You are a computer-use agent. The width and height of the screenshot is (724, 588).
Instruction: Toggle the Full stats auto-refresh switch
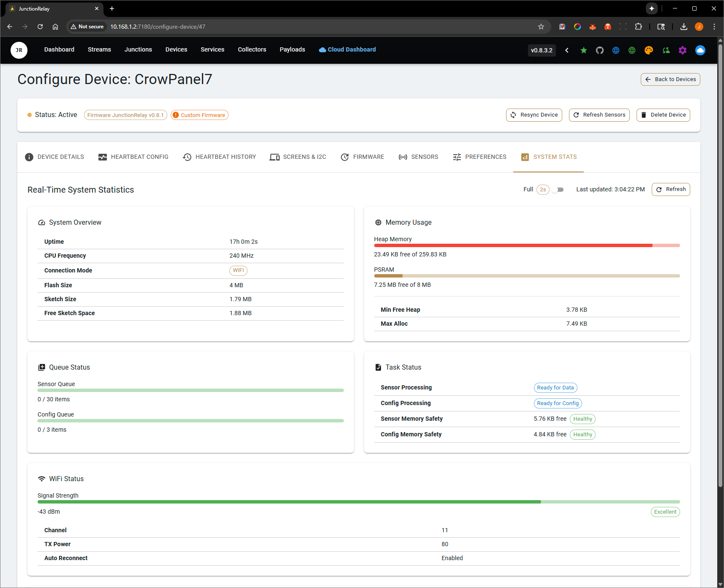pos(558,190)
